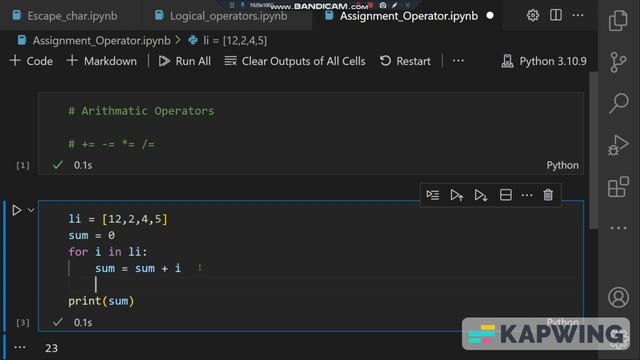
Task: Click 'print(sum)' code line
Action: point(101,301)
